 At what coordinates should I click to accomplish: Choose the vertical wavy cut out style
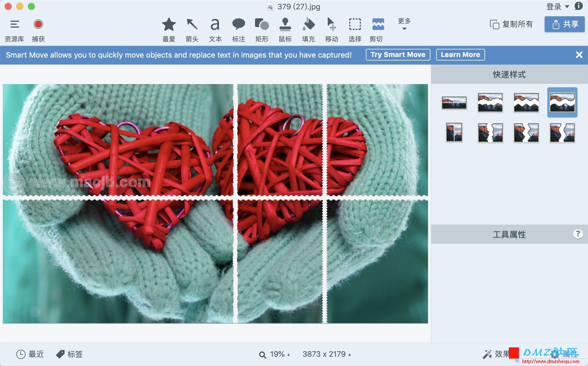click(562, 133)
